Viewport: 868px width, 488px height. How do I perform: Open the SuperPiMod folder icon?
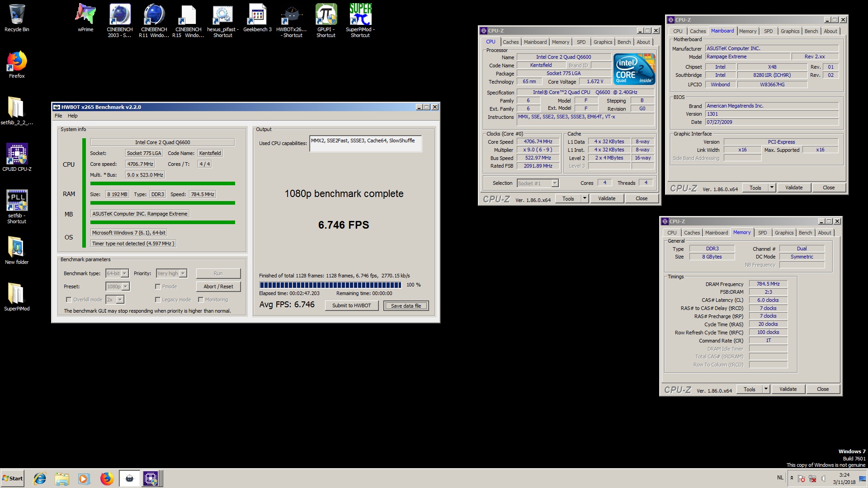click(x=17, y=297)
